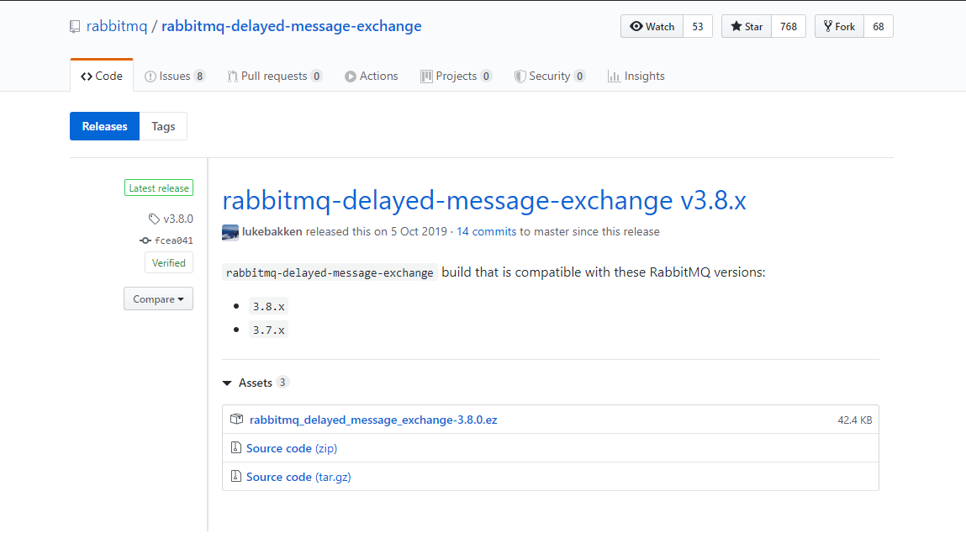Click the v3.8.0 tag icon
Screen dimensions: 966x560
[x=154, y=219]
